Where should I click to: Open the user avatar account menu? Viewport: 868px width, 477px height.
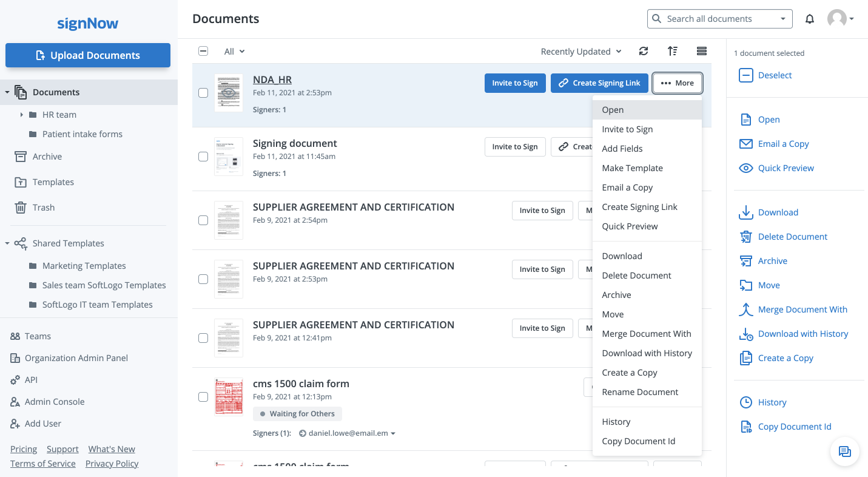[840, 19]
